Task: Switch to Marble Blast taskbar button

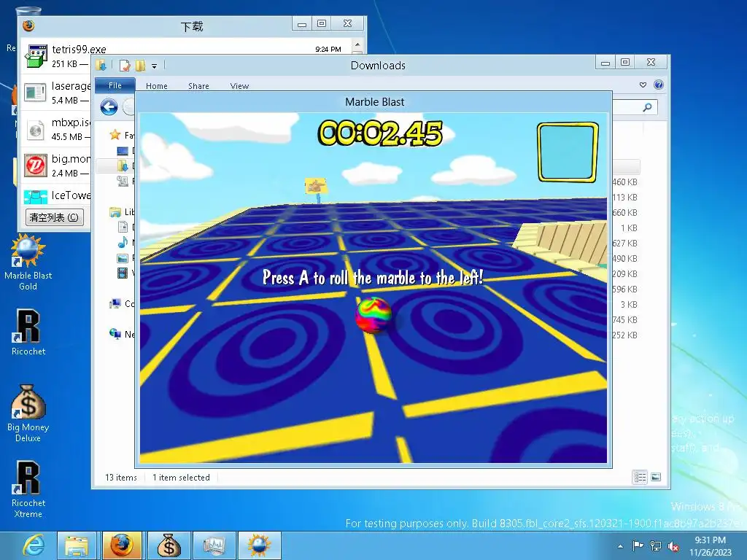Action: (259, 545)
